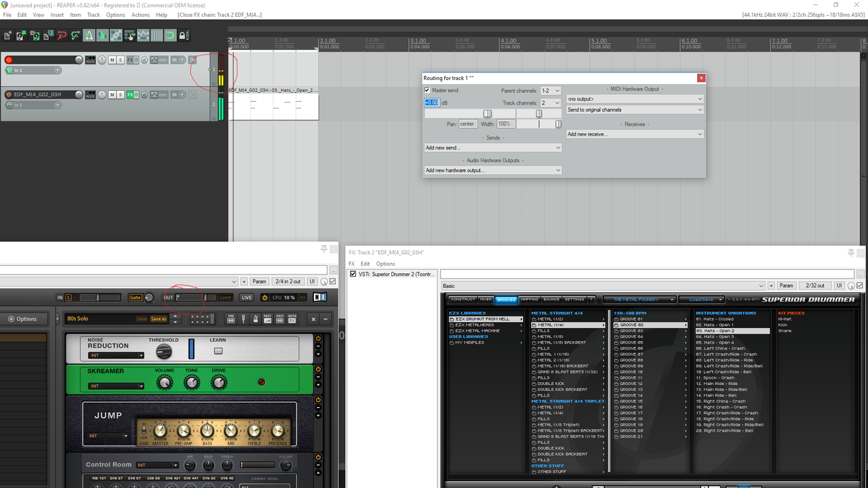Click the 2/32 out button
Image resolution: width=868 pixels, height=488 pixels.
point(816,286)
